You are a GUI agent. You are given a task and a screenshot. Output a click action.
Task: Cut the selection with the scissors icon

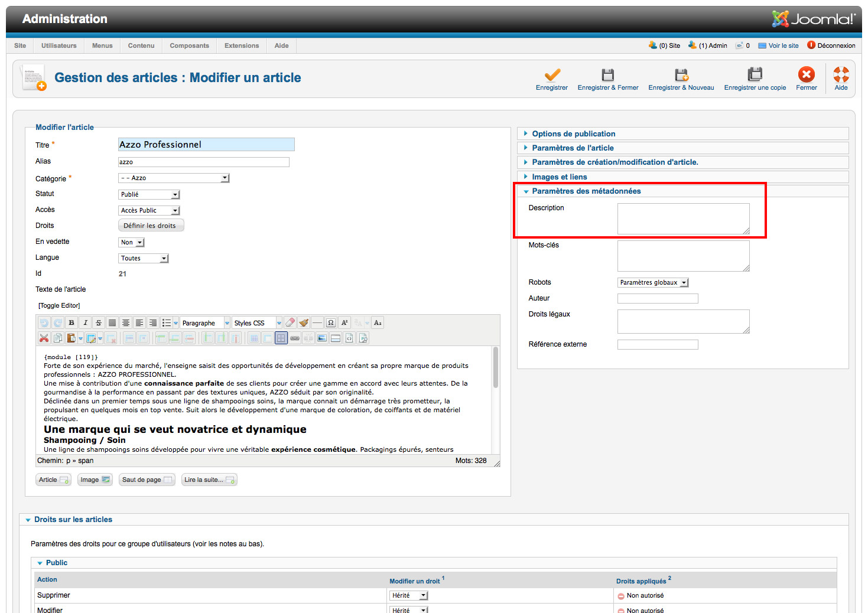tap(44, 338)
